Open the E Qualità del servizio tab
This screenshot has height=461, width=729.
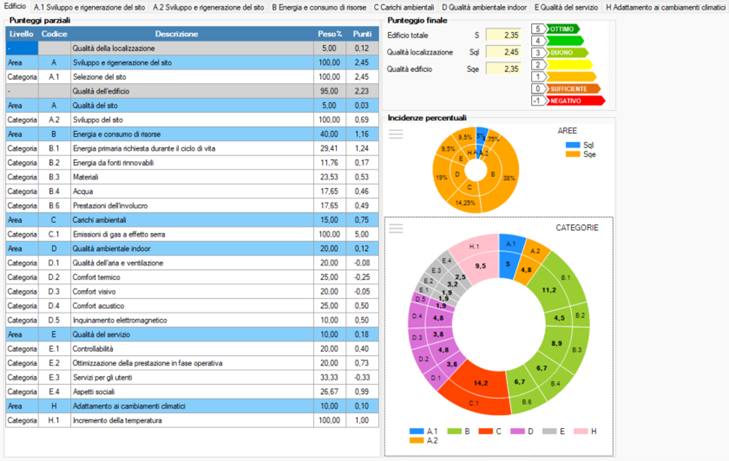[566, 7]
